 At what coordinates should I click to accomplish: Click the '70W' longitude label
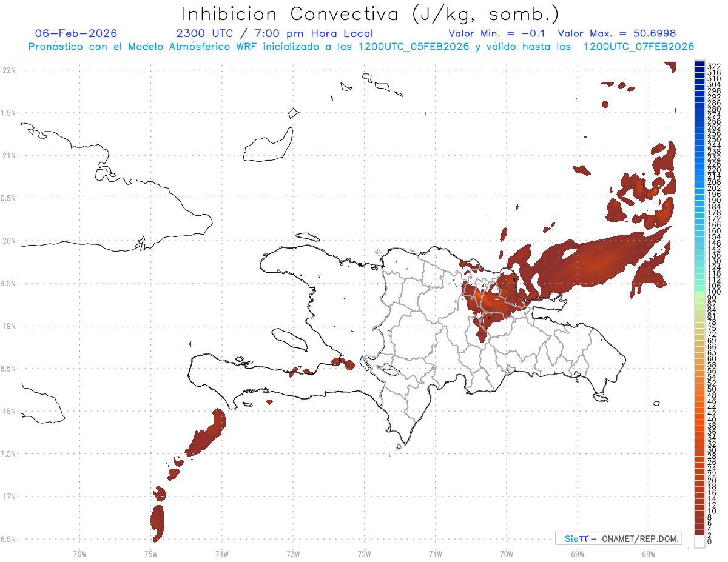[507, 554]
